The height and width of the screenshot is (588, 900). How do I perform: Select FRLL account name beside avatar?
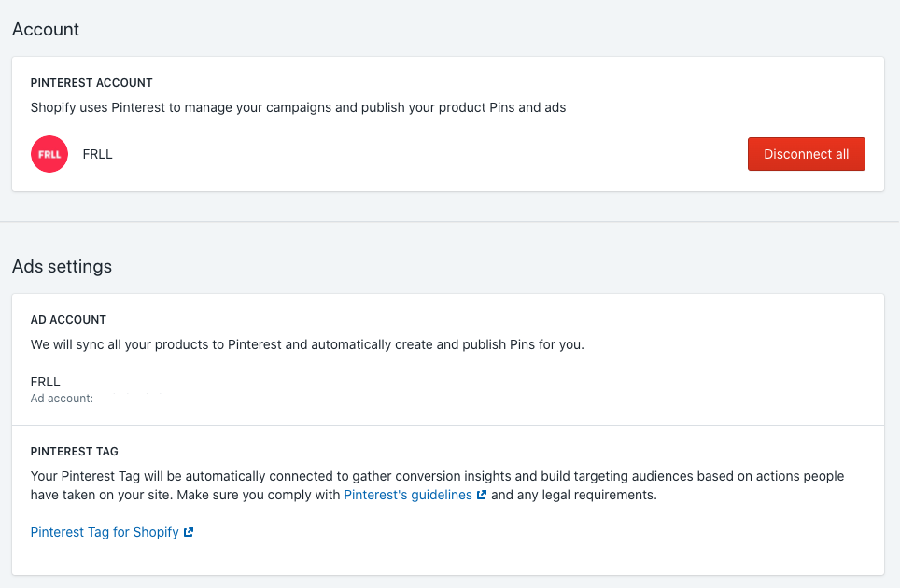tap(98, 154)
